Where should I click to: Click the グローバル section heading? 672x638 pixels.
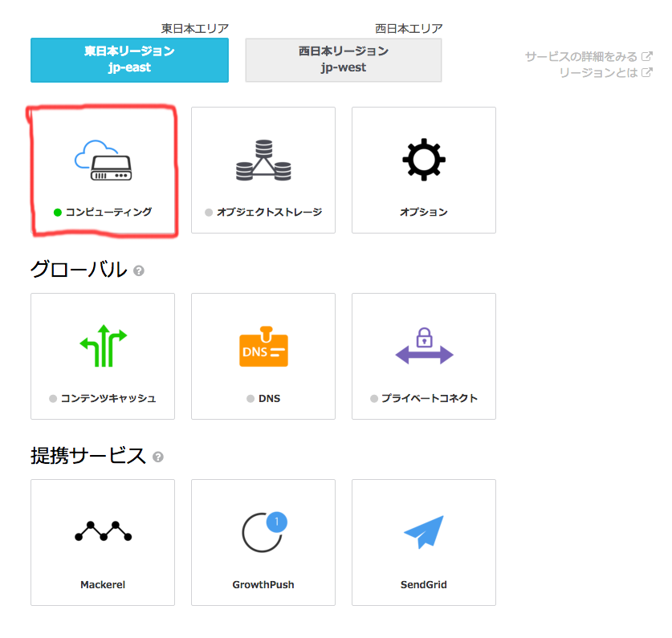(x=79, y=270)
